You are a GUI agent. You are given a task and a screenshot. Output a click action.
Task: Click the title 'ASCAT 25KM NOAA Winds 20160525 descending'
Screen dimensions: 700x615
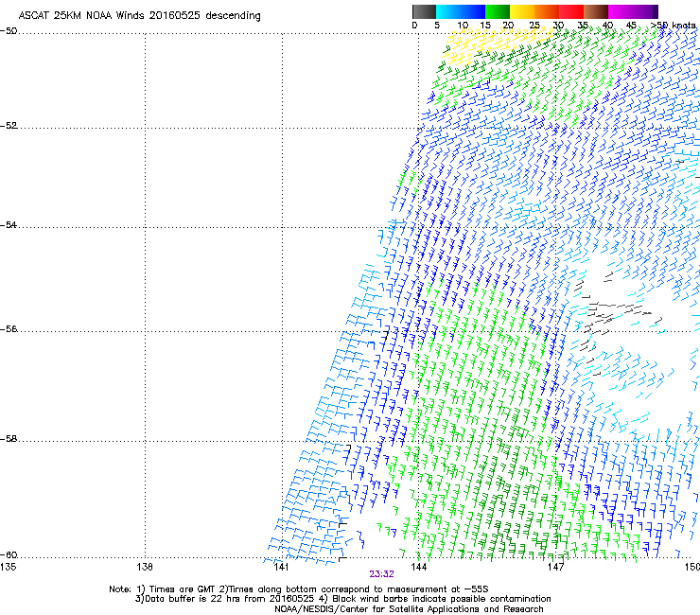139,16
